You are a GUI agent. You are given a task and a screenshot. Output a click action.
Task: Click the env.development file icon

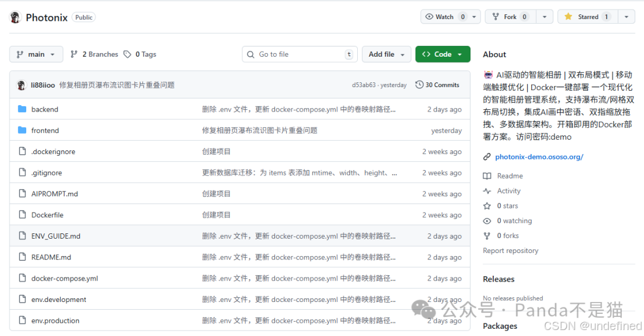(23, 299)
